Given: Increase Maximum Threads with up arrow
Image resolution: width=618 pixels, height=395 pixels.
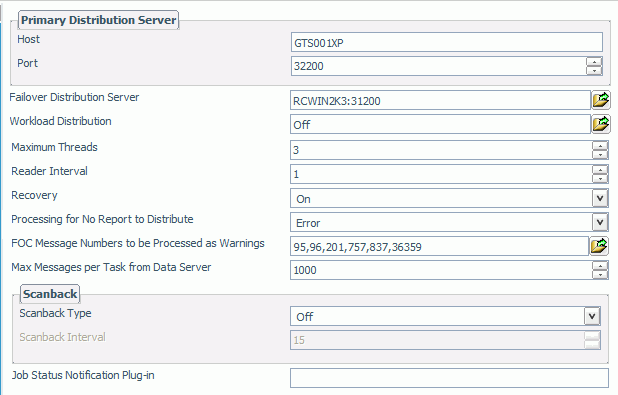Looking at the screenshot, I should [600, 146].
